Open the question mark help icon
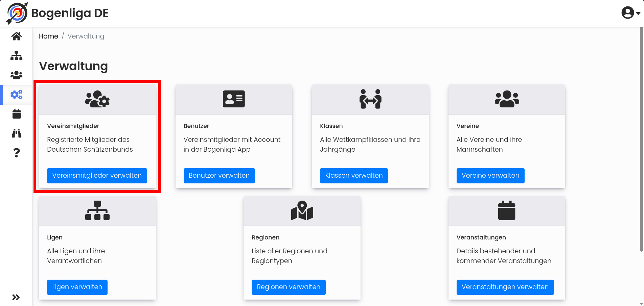Screen dimensions: 644x306 (x=16, y=153)
